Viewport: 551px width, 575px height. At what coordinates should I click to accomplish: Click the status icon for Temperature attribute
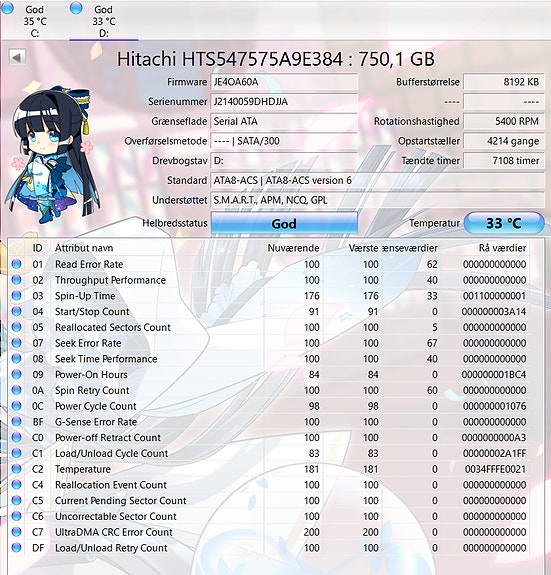(x=16, y=469)
